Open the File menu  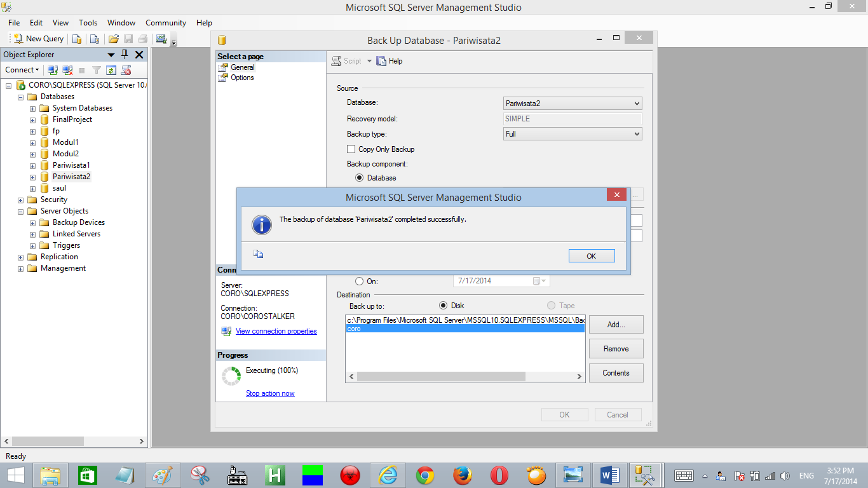click(14, 22)
